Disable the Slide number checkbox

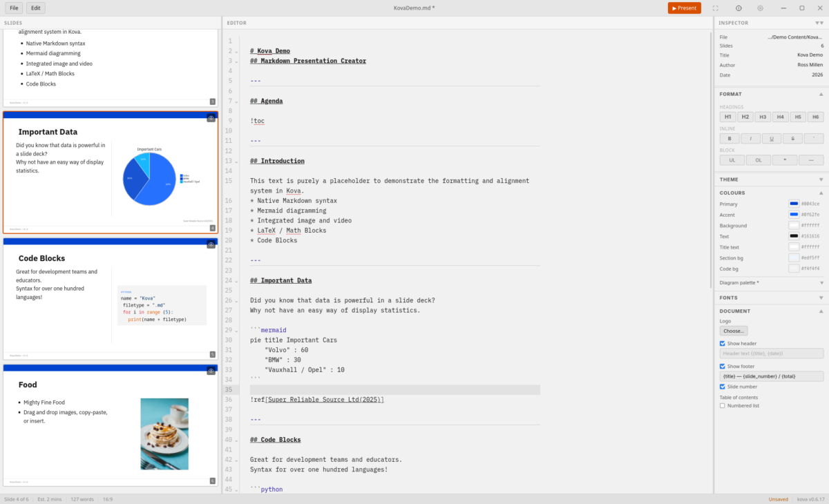[x=723, y=387]
